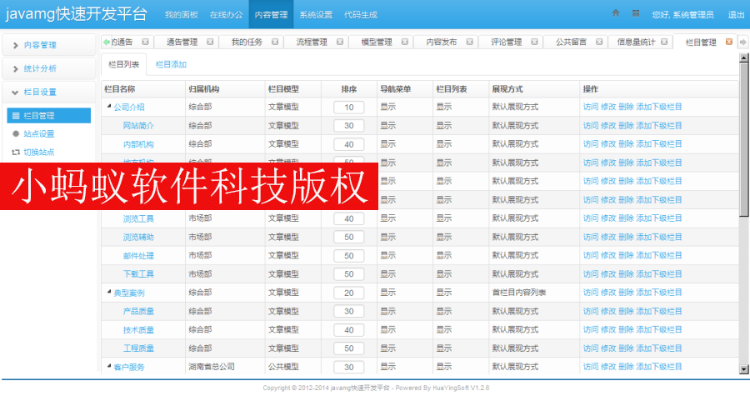
Task: Click 退出 to log out
Action: (736, 15)
